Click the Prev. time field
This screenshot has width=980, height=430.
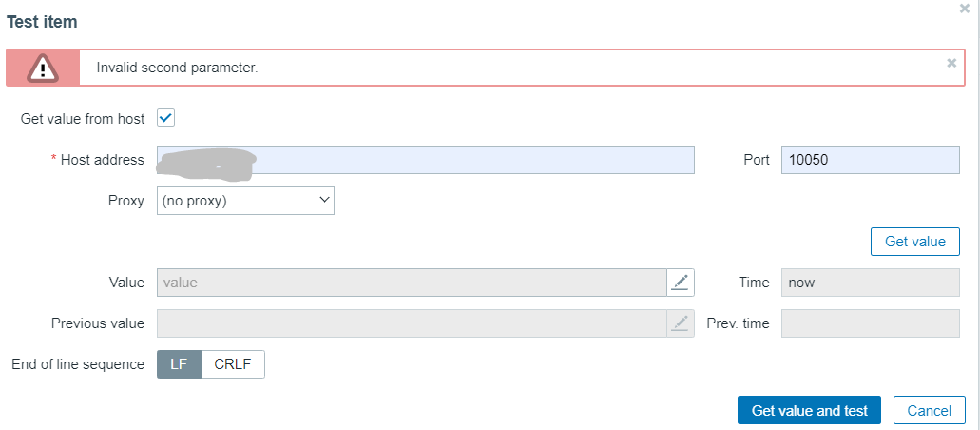pyautogui.click(x=870, y=323)
